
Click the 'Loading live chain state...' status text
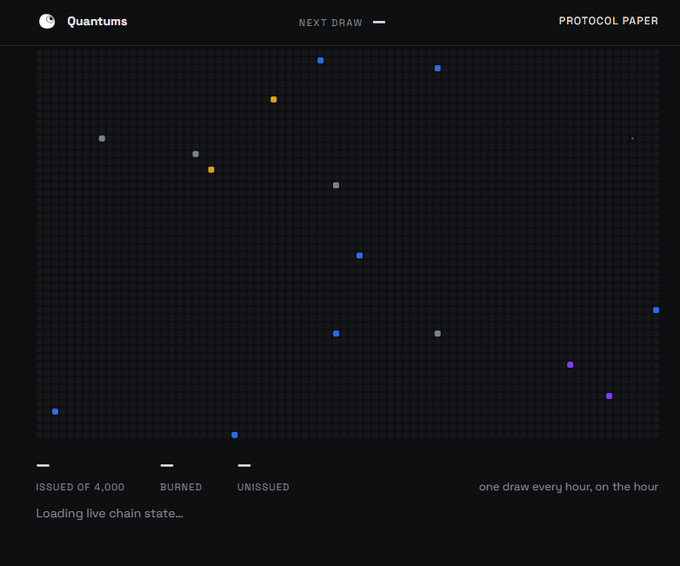pyautogui.click(x=110, y=514)
